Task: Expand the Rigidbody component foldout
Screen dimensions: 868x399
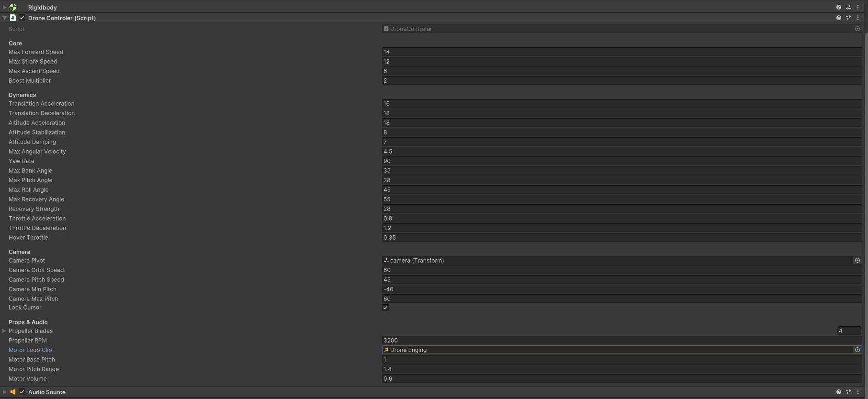Action: [4, 7]
